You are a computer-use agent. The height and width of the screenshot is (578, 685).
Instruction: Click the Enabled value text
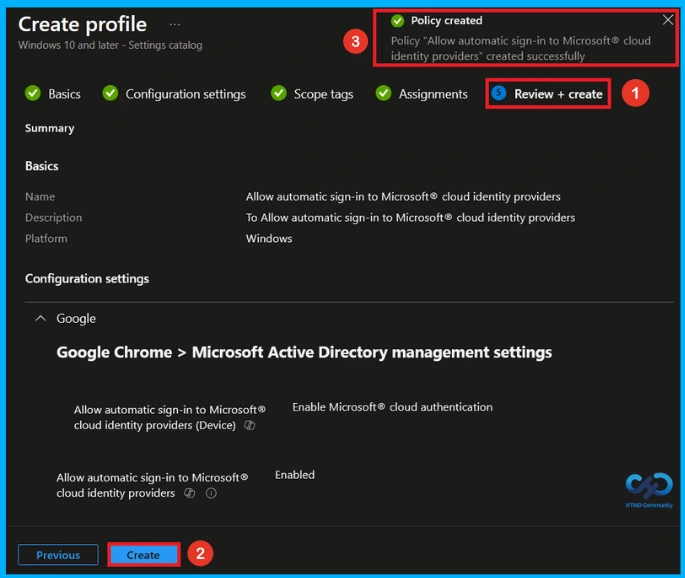point(295,475)
